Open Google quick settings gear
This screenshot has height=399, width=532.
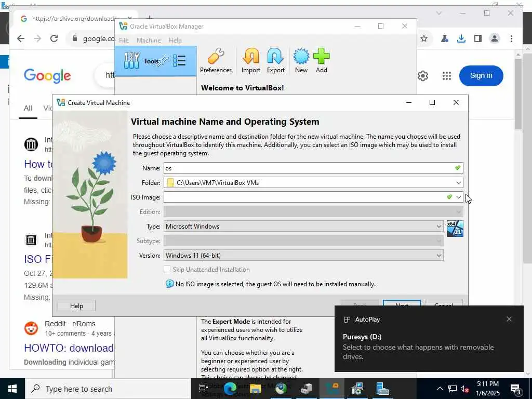423,76
